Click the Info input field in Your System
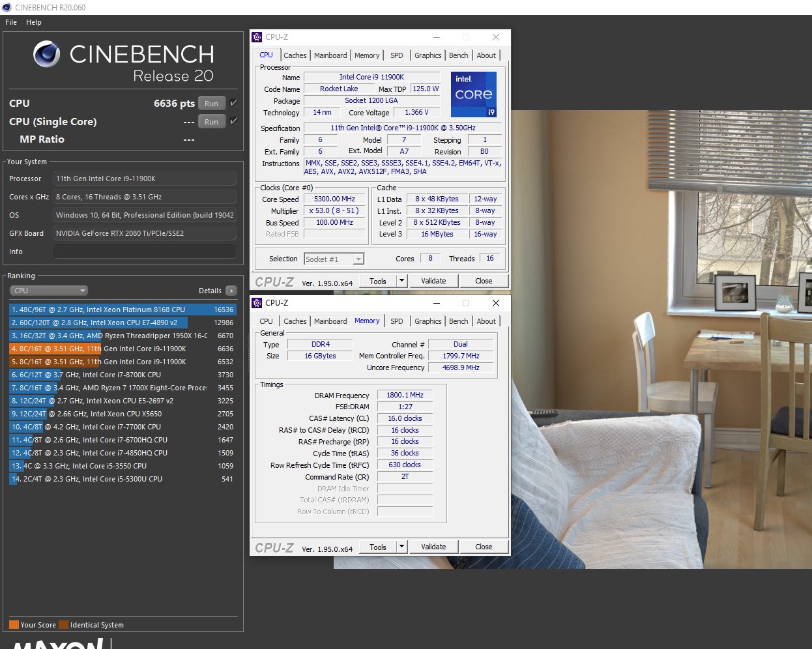Screen dimensions: 812x649 pos(145,252)
